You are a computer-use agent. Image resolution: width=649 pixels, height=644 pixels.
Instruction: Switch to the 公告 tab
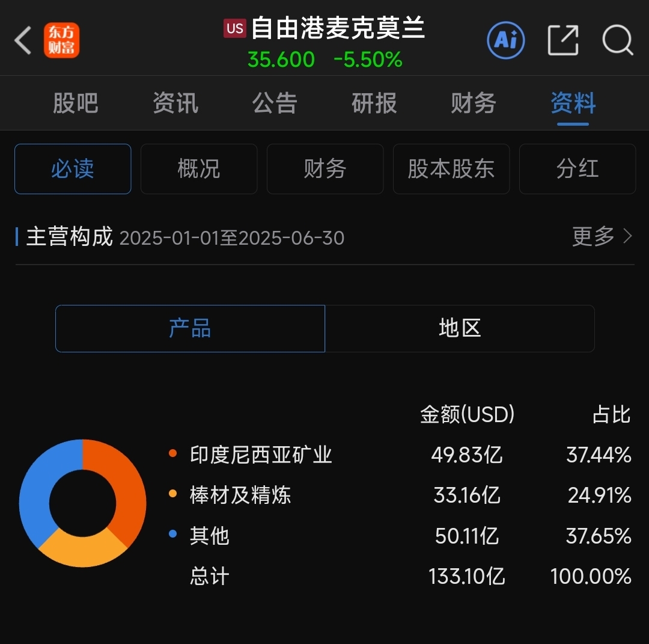tap(275, 103)
